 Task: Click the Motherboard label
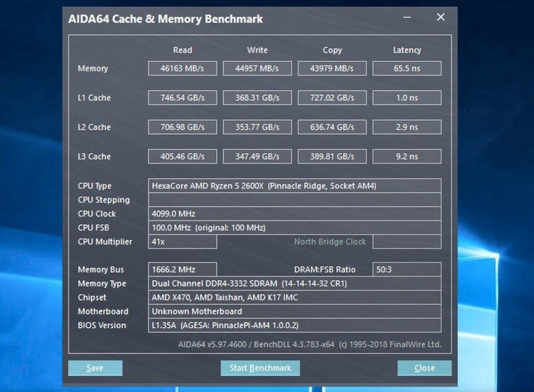[103, 312]
